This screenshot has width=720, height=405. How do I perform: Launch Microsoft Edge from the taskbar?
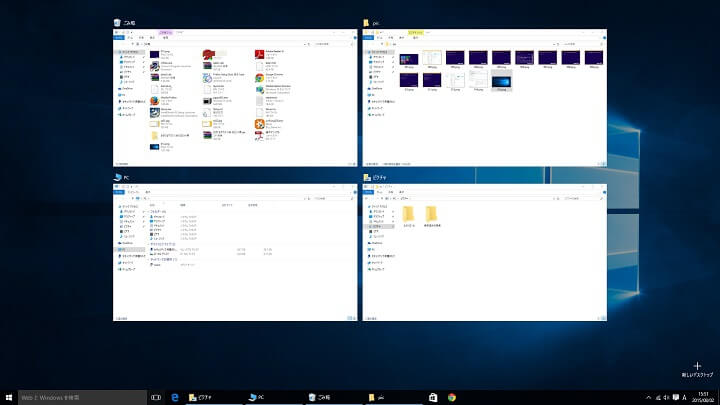175,397
